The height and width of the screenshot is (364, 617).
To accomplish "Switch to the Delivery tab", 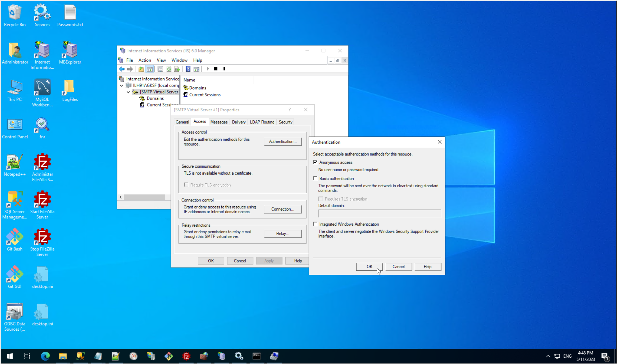I will 239,122.
